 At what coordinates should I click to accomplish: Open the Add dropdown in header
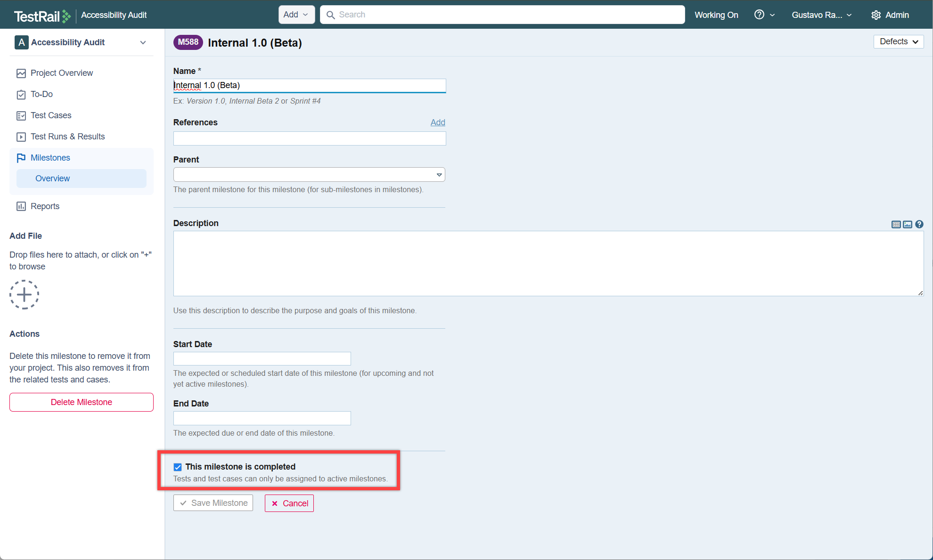295,15
